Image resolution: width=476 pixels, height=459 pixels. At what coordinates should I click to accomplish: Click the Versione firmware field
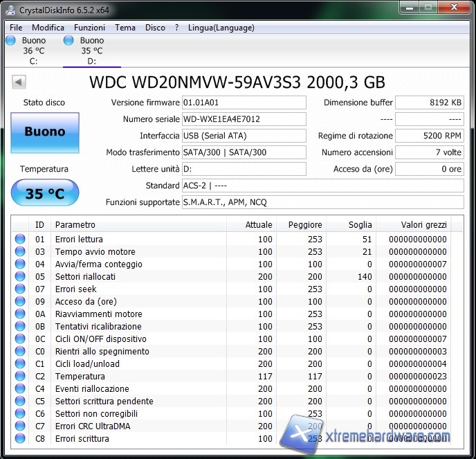pyautogui.click(x=244, y=102)
